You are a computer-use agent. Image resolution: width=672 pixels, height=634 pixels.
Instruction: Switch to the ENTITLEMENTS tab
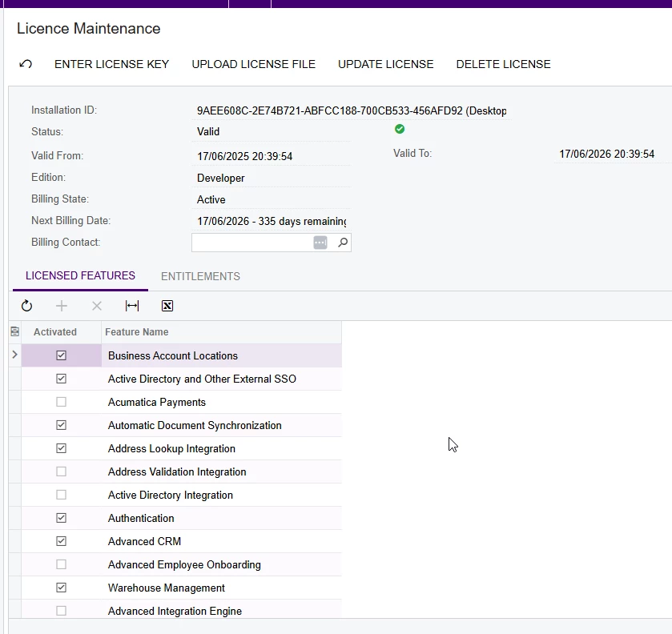tap(200, 276)
